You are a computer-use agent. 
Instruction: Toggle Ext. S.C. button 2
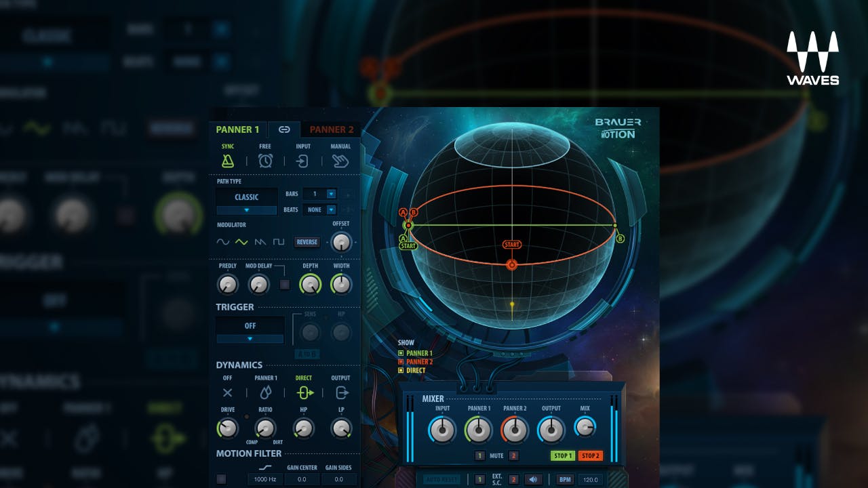pos(513,480)
